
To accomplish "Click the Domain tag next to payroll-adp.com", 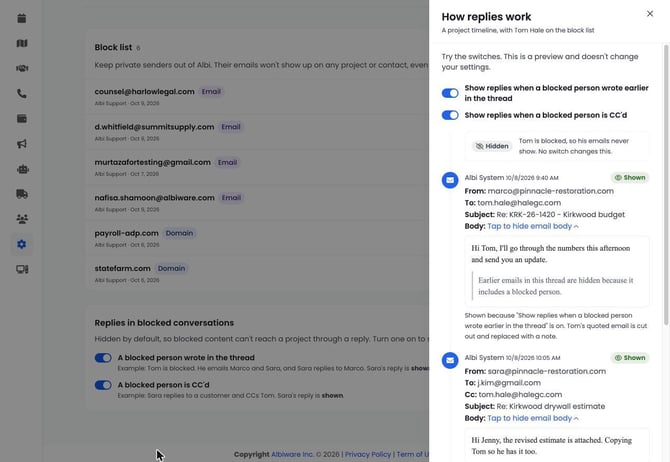I will (179, 233).
